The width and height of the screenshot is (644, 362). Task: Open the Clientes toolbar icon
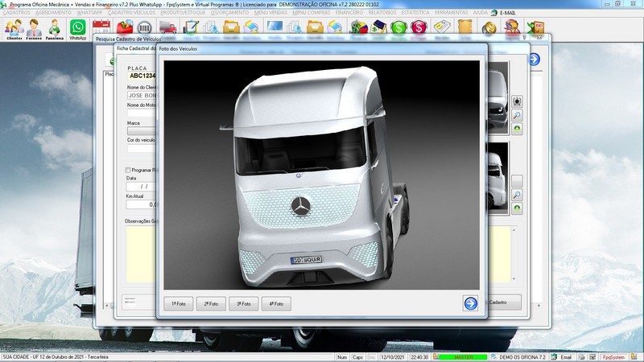(x=13, y=29)
